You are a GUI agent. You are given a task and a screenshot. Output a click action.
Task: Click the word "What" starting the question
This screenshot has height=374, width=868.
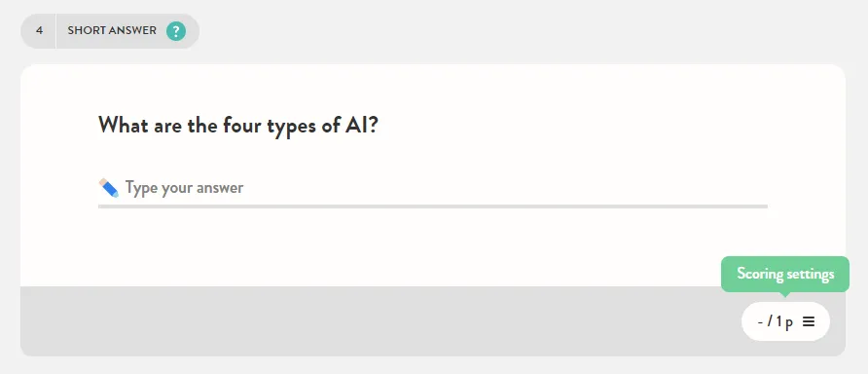tap(123, 126)
